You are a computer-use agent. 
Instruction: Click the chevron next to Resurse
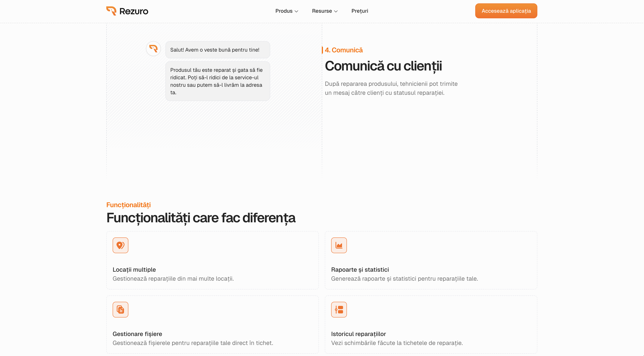(x=336, y=11)
